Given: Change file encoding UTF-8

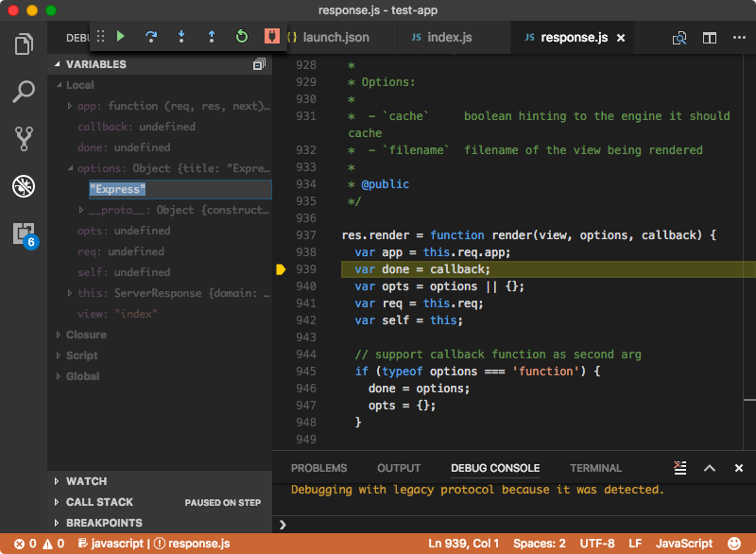Looking at the screenshot, I should point(597,544).
